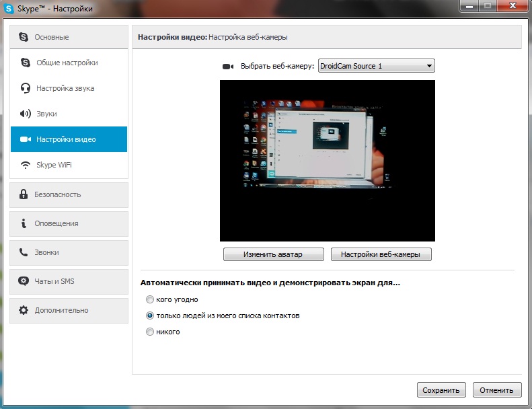Close the Skype settings window
Viewport: 532px width, 409px height.
512,7
